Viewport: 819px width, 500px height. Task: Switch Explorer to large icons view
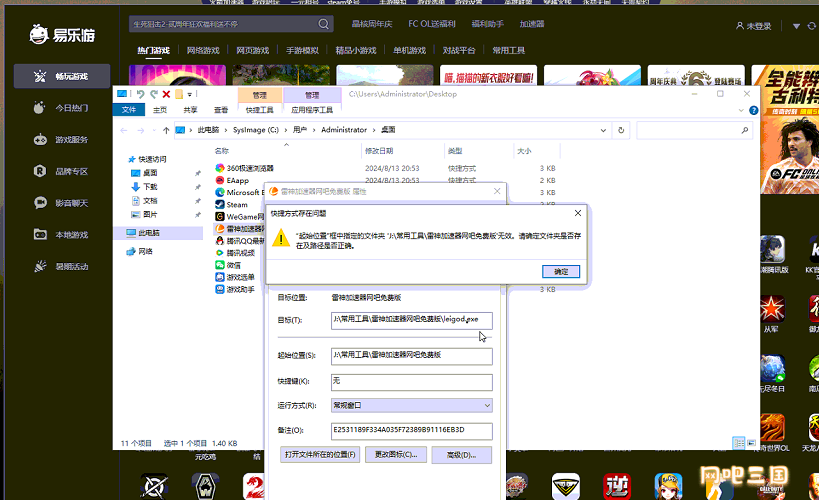tap(752, 443)
